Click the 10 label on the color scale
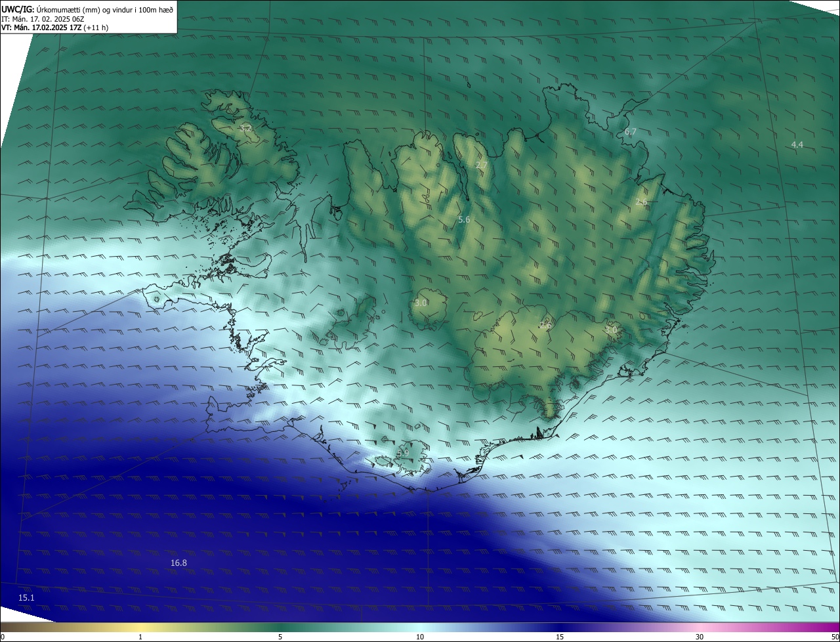The width and height of the screenshot is (840, 642). point(420,637)
